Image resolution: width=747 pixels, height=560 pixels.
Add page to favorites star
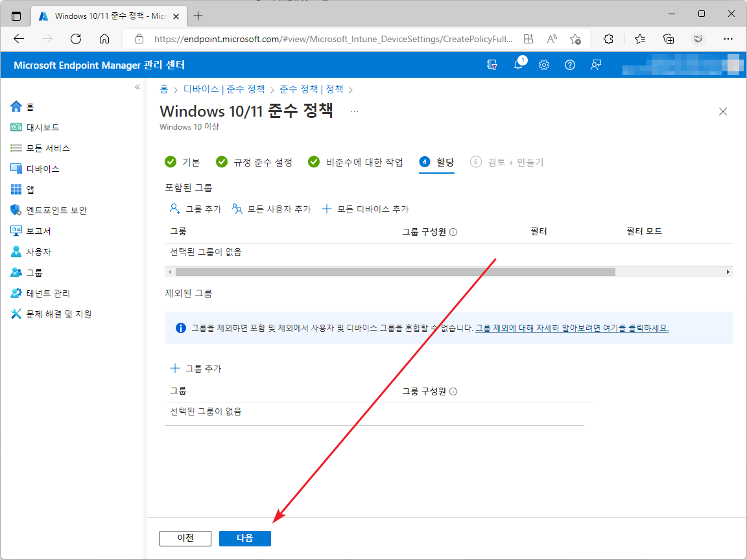575,39
